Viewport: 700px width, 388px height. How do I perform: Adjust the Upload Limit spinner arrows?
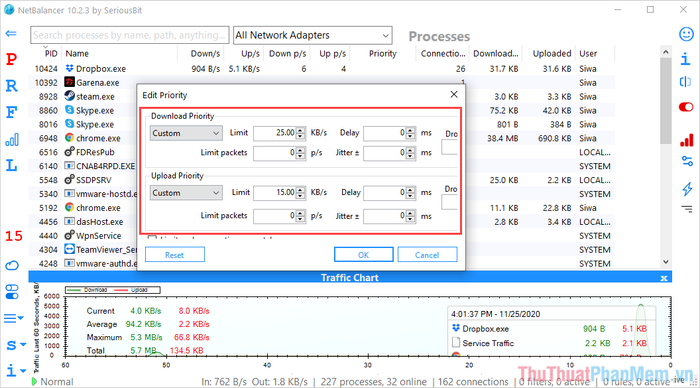coord(300,192)
